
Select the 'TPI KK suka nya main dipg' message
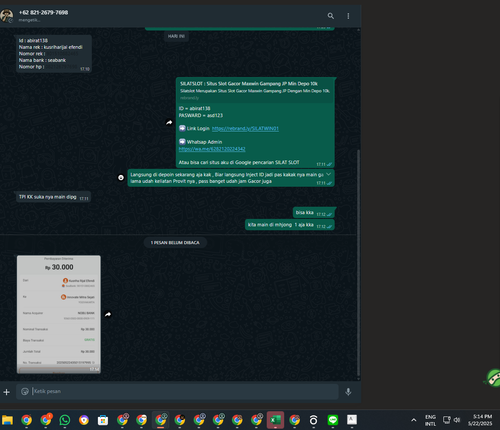(53, 197)
